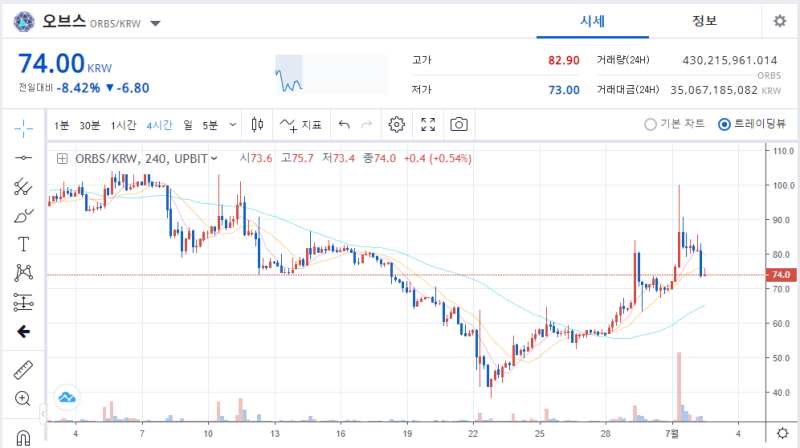
Task: Click the low price 73.00 value
Action: point(564,90)
